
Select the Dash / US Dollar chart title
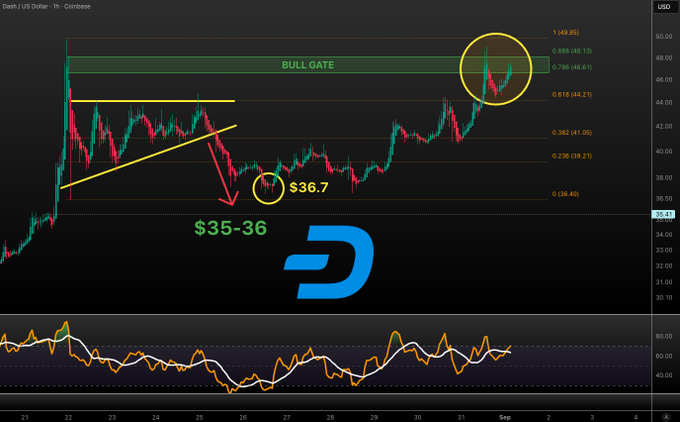[46, 7]
